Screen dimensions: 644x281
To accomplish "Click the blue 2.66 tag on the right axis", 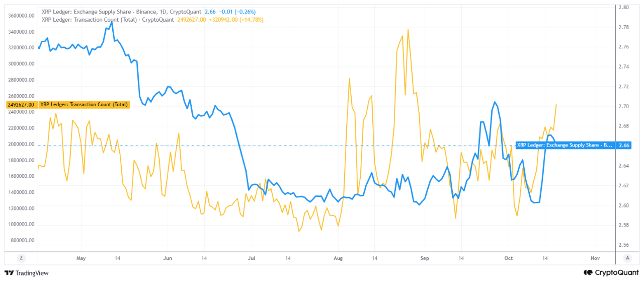I will point(623,145).
